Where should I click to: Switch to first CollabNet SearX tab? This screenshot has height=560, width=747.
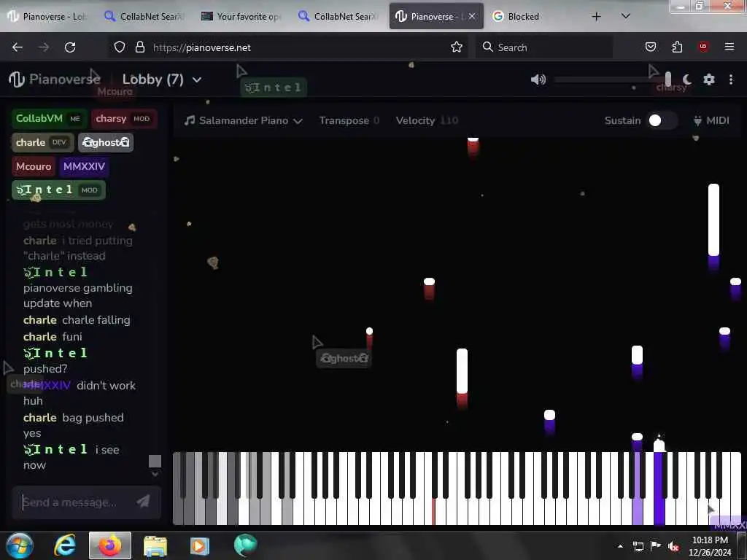(x=144, y=17)
